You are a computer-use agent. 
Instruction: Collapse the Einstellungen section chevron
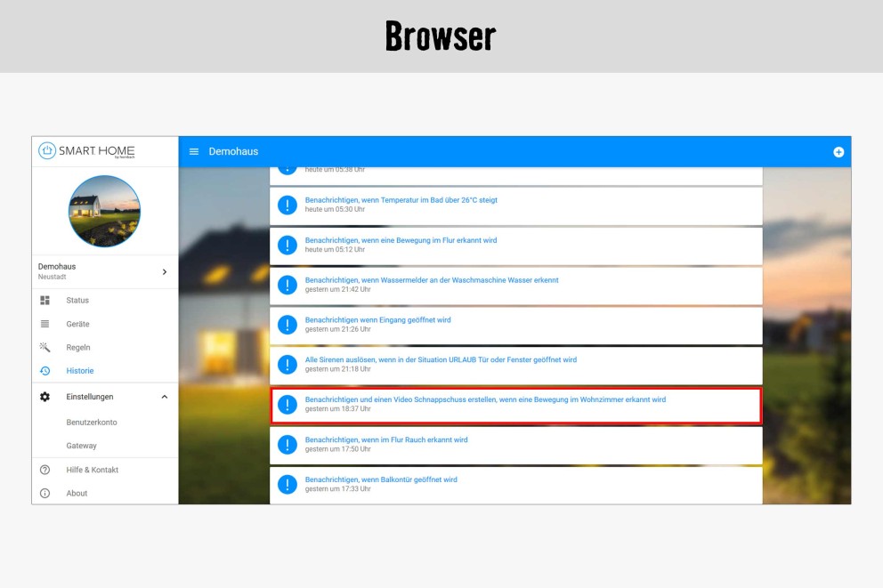tap(165, 397)
